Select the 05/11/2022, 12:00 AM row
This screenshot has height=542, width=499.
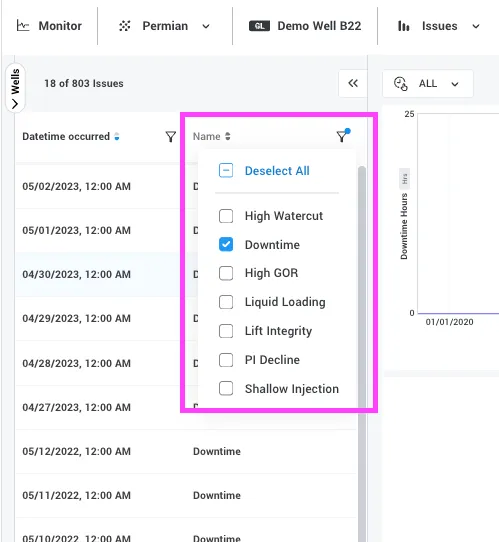[186, 495]
